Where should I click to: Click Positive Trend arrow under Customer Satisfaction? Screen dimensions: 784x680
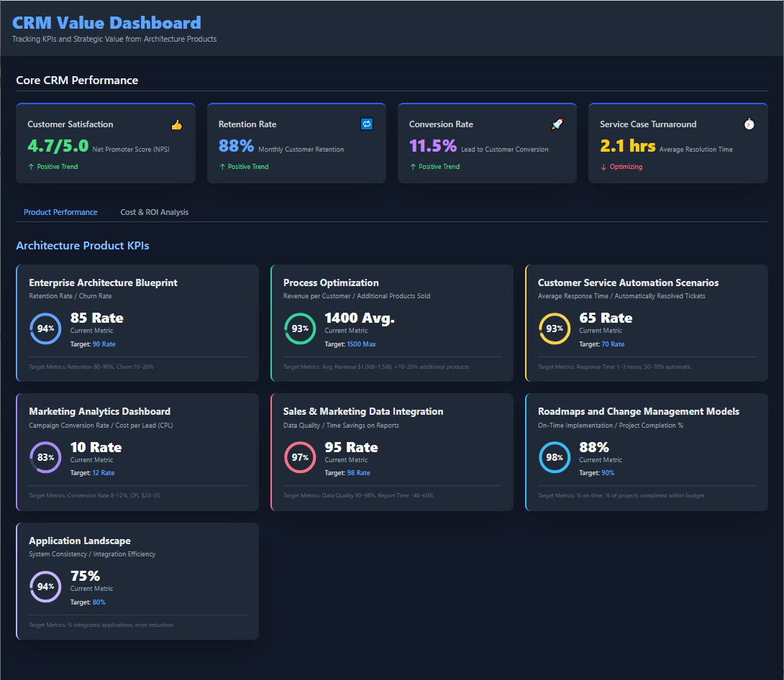point(31,167)
